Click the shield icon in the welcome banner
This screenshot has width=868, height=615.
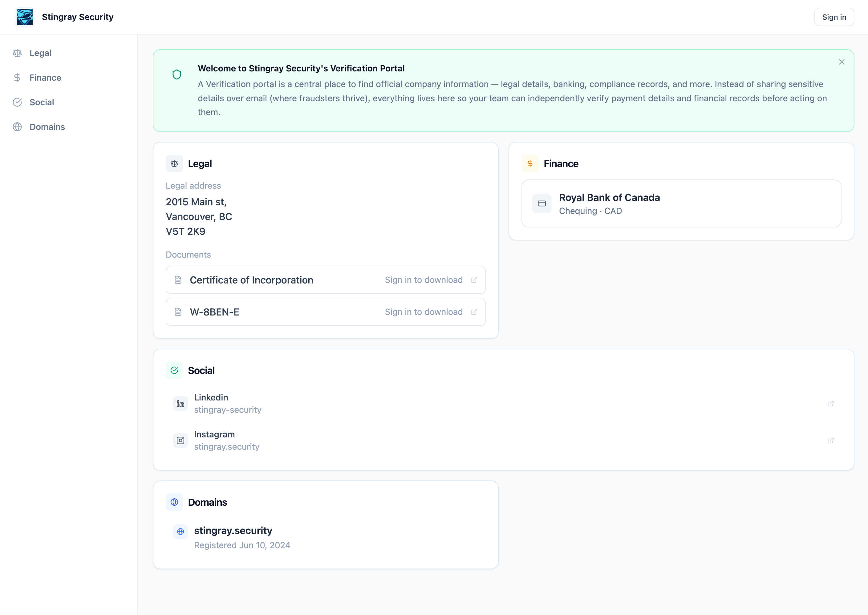point(176,74)
